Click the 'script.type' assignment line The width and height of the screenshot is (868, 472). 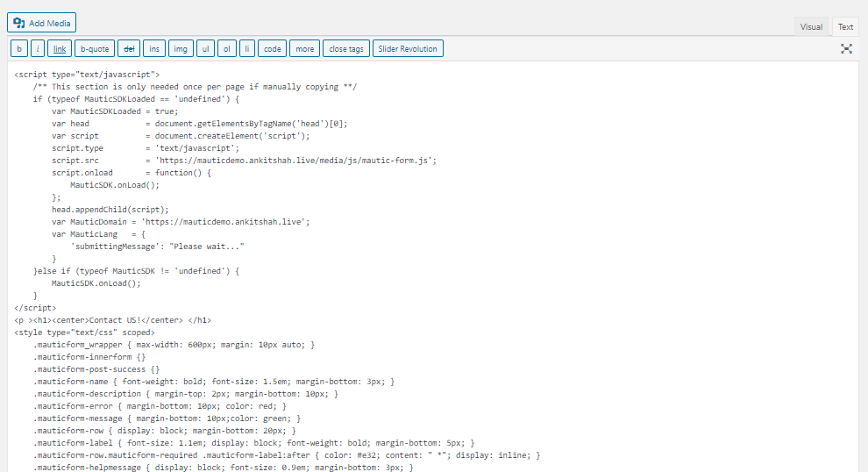pyautogui.click(x=146, y=148)
